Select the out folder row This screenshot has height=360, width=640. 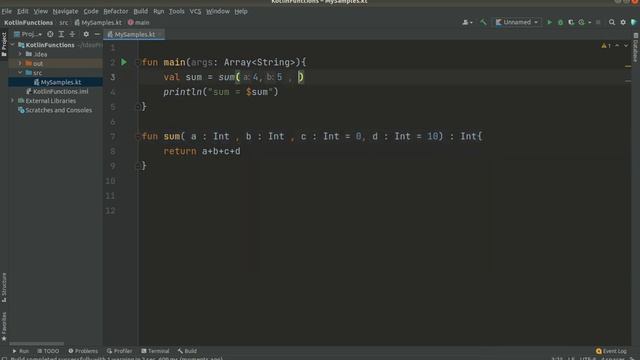click(x=56, y=63)
